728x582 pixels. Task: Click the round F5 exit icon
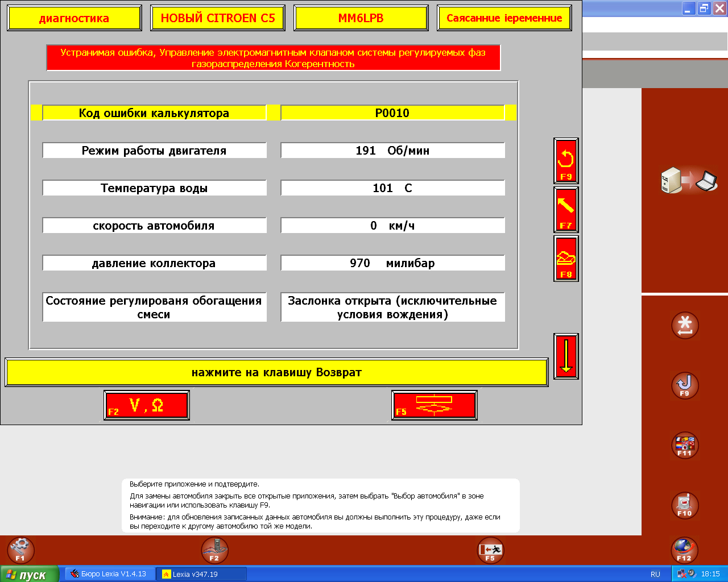pos(490,550)
